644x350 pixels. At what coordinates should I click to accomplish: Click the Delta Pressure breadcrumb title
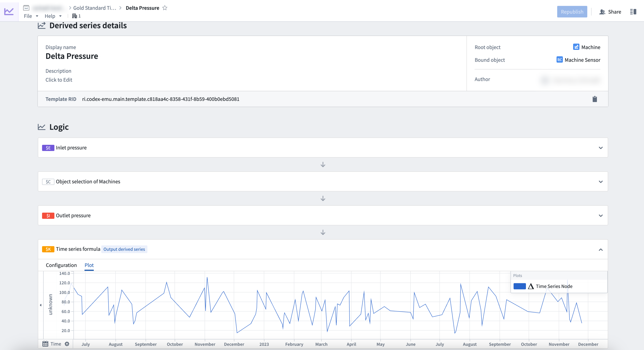143,8
